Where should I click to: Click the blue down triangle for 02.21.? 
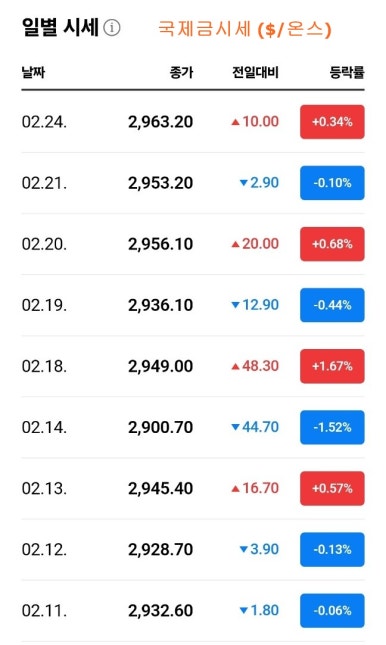click(x=244, y=183)
